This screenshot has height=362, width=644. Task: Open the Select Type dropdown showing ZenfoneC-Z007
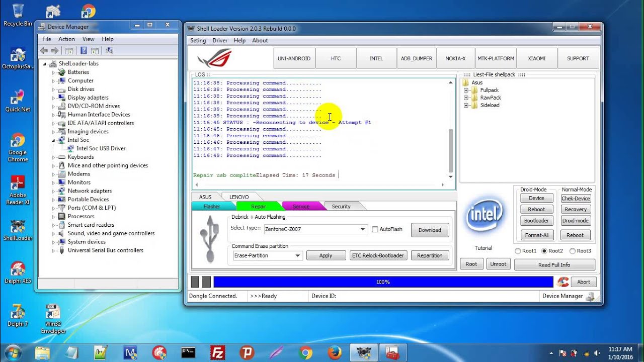pyautogui.click(x=315, y=229)
